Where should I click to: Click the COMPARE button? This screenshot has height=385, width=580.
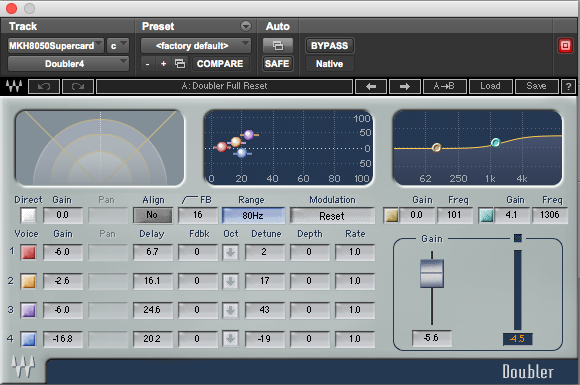(220, 64)
